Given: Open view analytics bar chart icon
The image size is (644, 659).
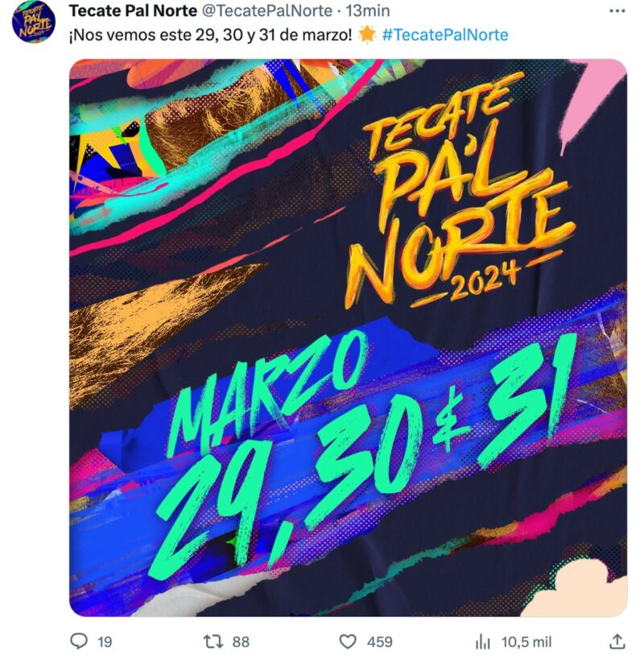Looking at the screenshot, I should 483,641.
